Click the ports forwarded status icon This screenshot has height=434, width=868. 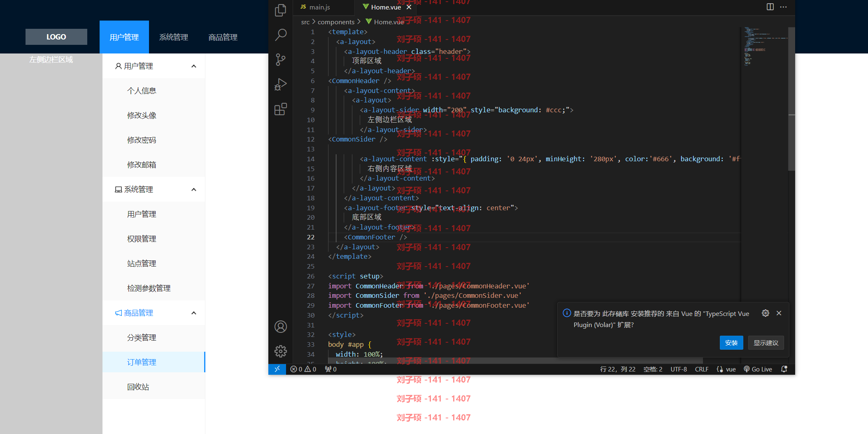coord(331,369)
